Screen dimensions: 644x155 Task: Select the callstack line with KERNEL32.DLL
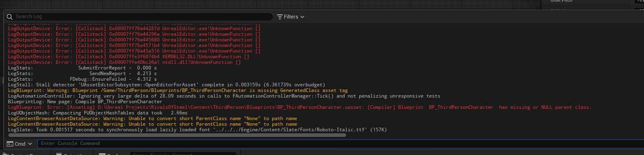pyautogui.click(x=129, y=57)
